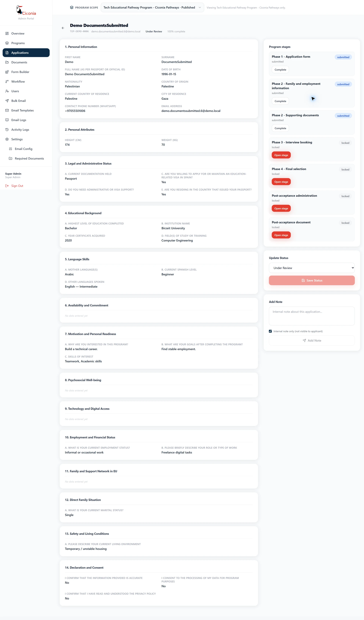Click the email address demo.documentssubmitted.6@demo.local value
Viewport: 364px width, 620px height.
[x=191, y=111]
